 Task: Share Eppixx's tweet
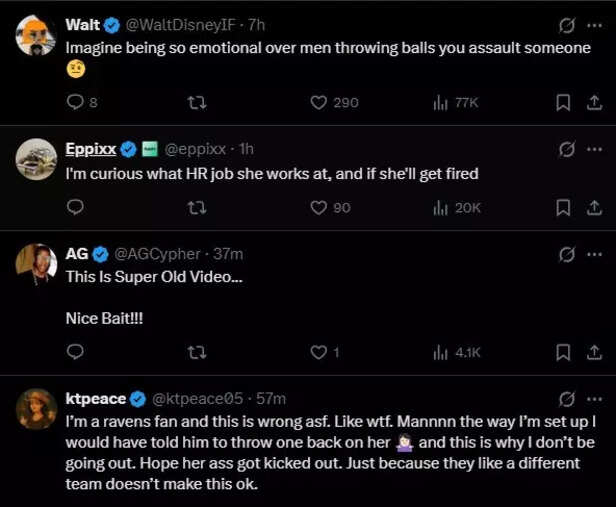[x=593, y=207]
